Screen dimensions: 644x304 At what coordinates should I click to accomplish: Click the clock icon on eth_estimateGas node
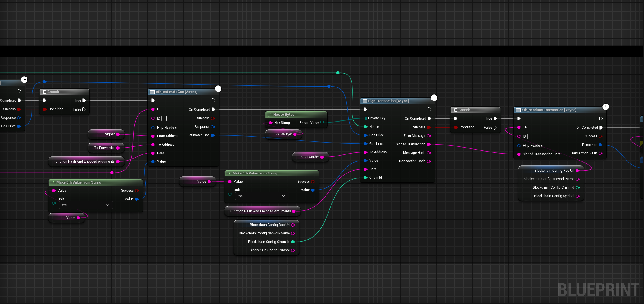(218, 89)
